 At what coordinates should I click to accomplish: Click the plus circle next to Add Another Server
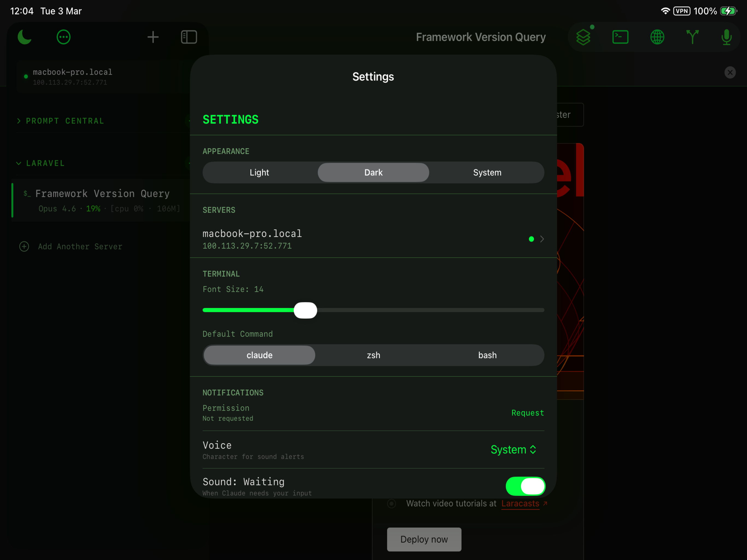point(24,247)
